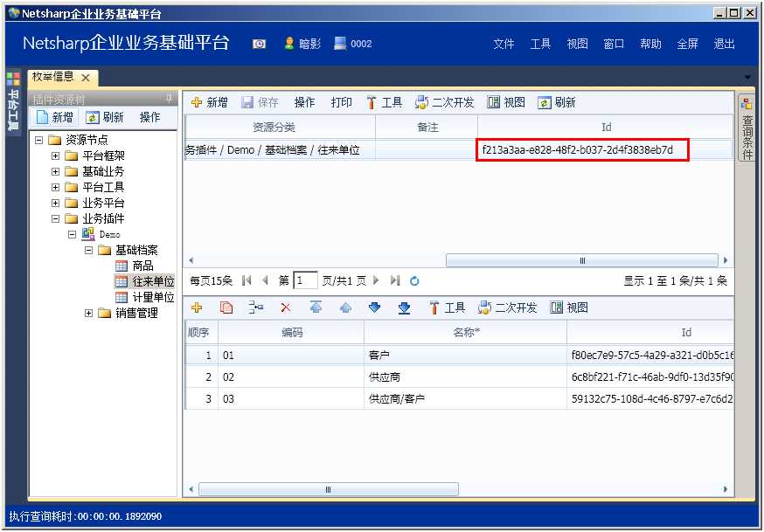Screen dimensions: 764x532
Task: Click 退出 exit in header
Action: pyautogui.click(x=724, y=44)
